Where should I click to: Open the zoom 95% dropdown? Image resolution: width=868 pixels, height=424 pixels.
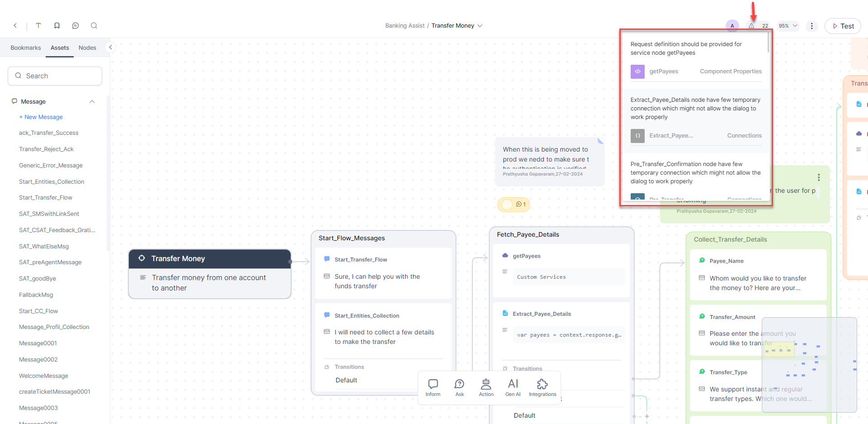tap(788, 26)
